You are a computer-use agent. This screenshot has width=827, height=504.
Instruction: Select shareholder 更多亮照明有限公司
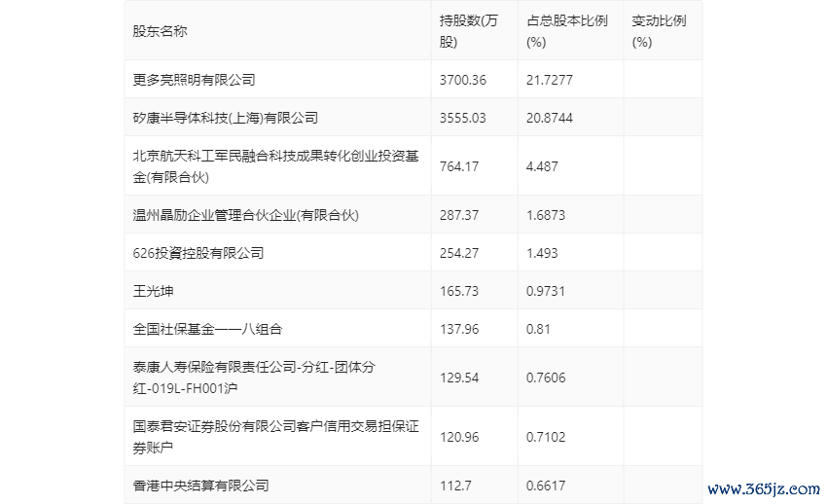point(194,80)
